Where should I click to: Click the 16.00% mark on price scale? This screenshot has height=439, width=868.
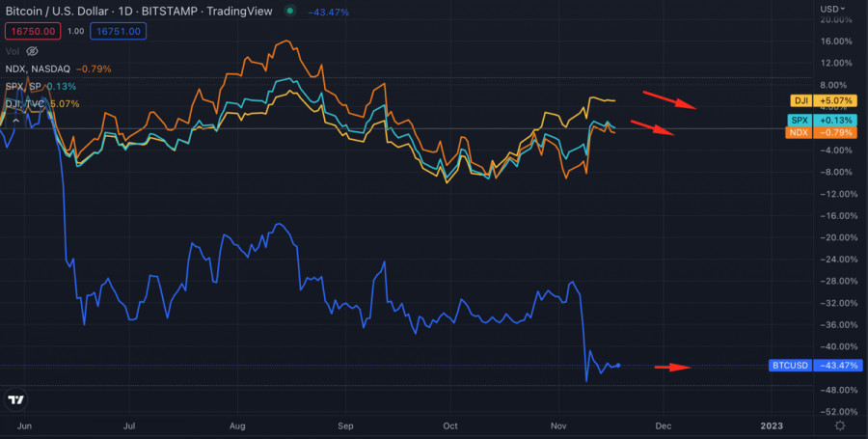click(837, 41)
